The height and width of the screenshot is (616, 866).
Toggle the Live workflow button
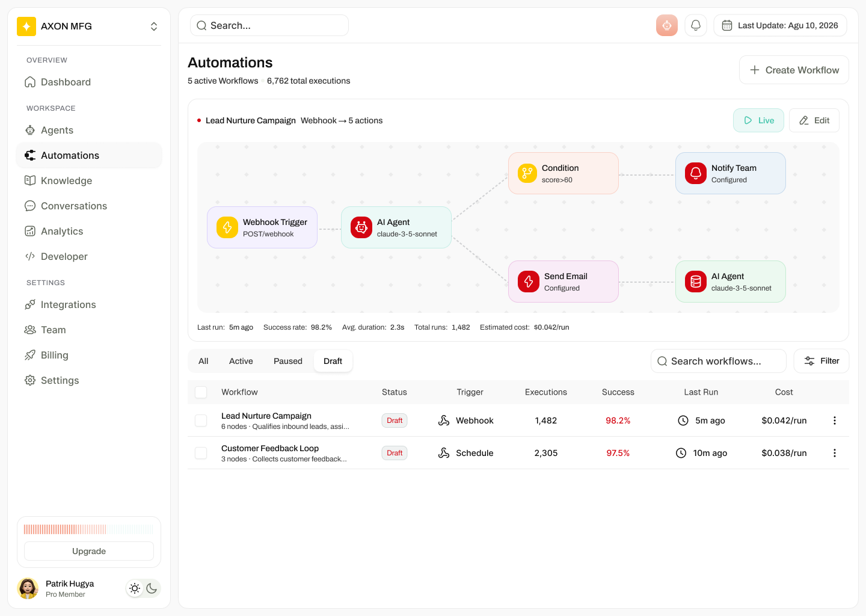click(758, 120)
